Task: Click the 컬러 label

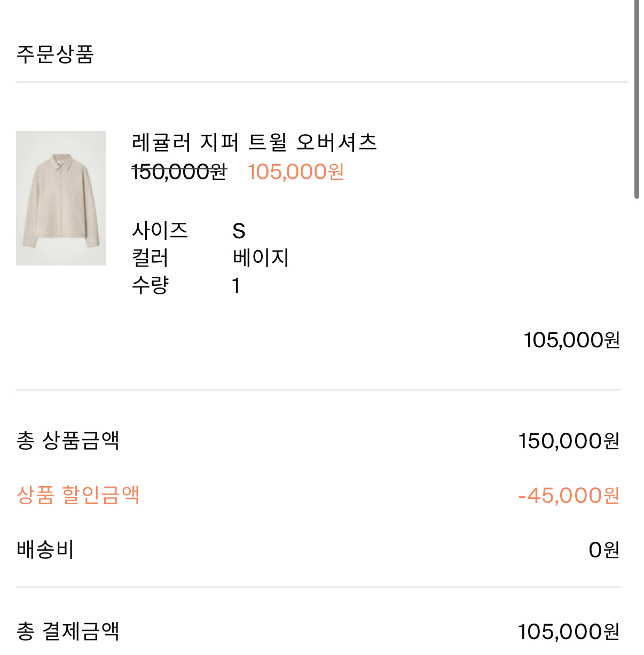Action: click(x=150, y=258)
